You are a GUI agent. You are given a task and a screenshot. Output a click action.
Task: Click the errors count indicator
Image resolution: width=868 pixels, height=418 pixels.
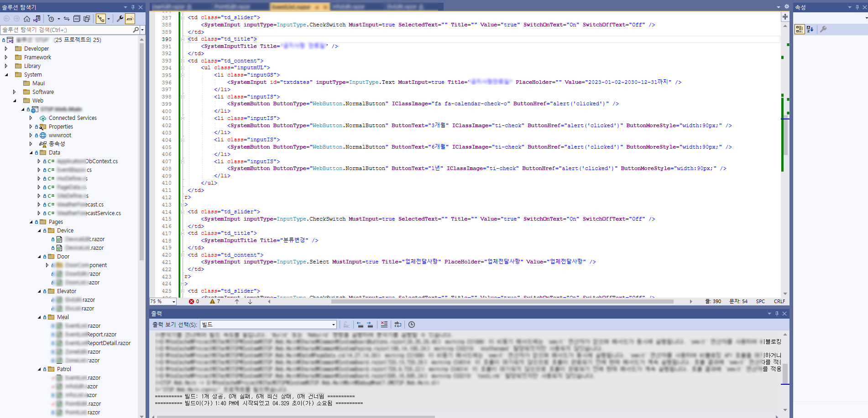(194, 301)
